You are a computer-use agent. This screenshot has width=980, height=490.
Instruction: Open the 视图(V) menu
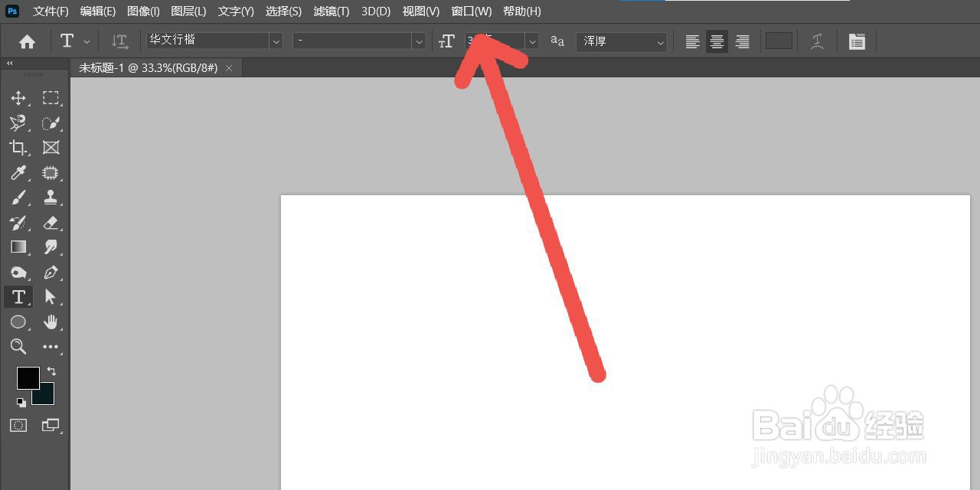pos(421,11)
